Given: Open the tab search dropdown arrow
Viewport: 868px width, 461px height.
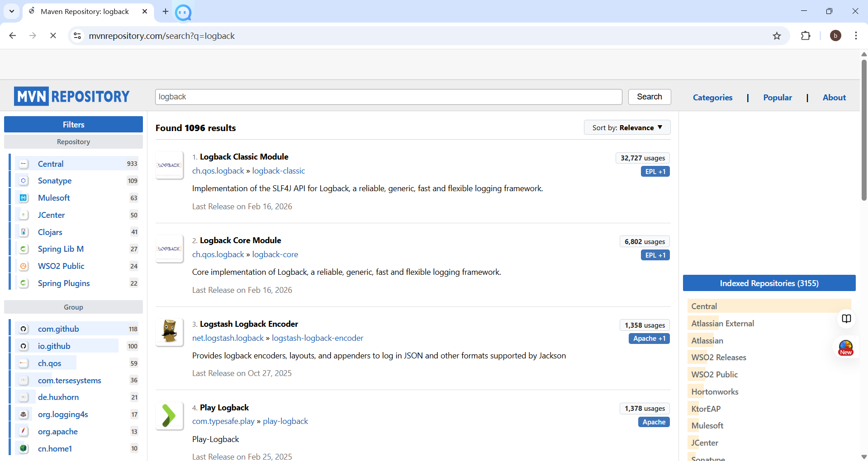Looking at the screenshot, I should pyautogui.click(x=12, y=11).
